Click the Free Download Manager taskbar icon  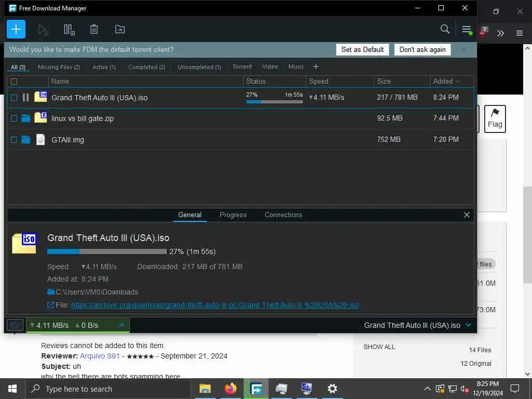click(256, 389)
